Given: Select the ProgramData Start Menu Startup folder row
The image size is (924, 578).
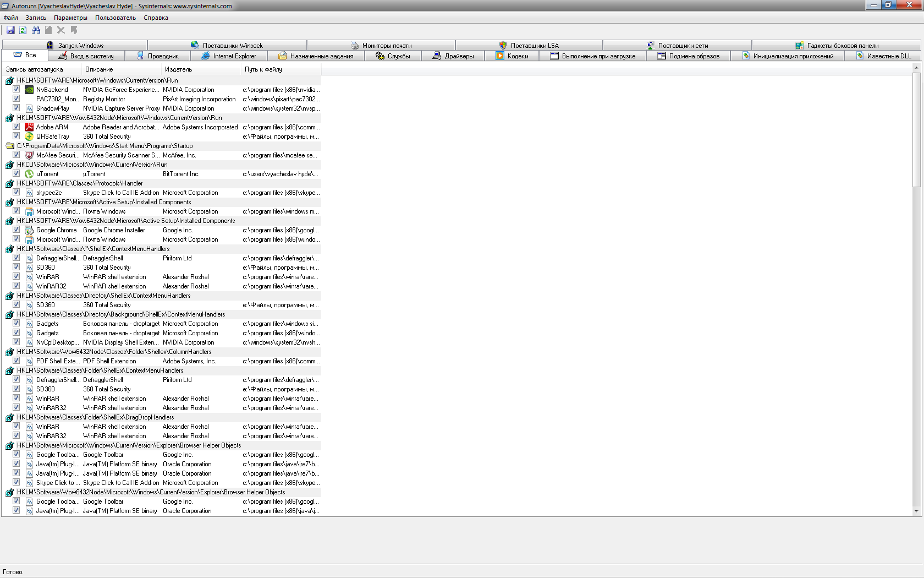Looking at the screenshot, I should point(105,146).
